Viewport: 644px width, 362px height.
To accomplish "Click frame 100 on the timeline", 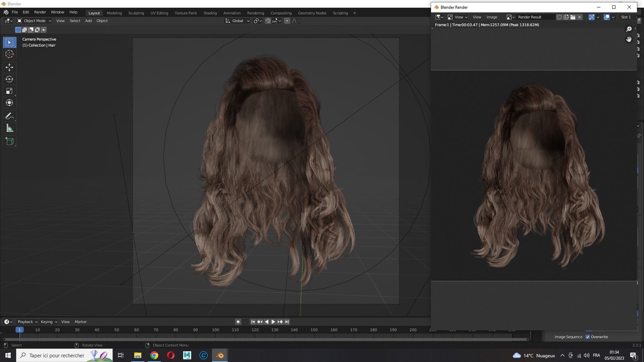I will point(215,330).
